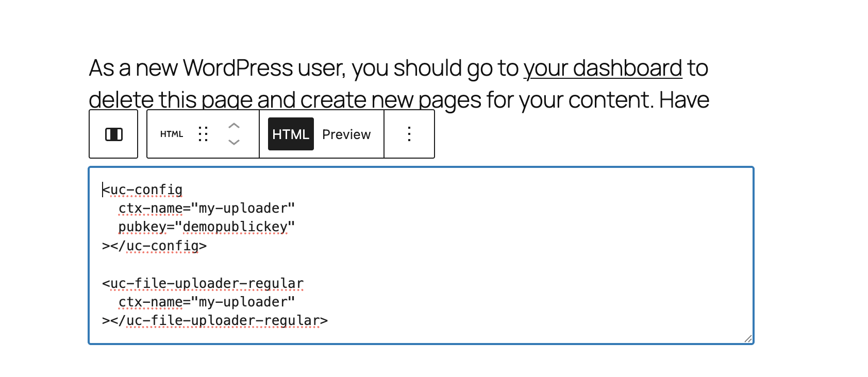This screenshot has height=377, width=868.
Task: Click ctx-name line under uc-file-uploader-regular
Action: 206,302
